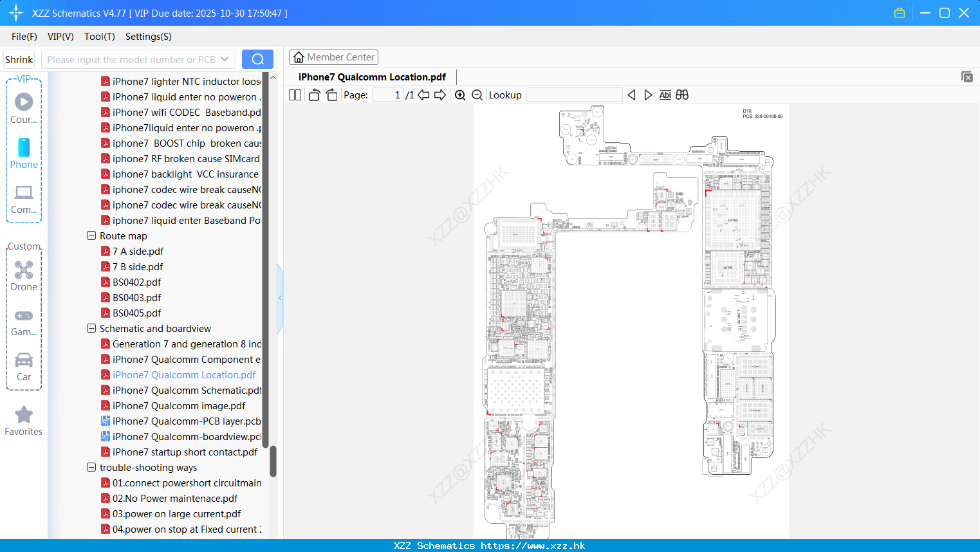Image resolution: width=980 pixels, height=552 pixels.
Task: Open the Settings(S) menu
Action: click(149, 37)
